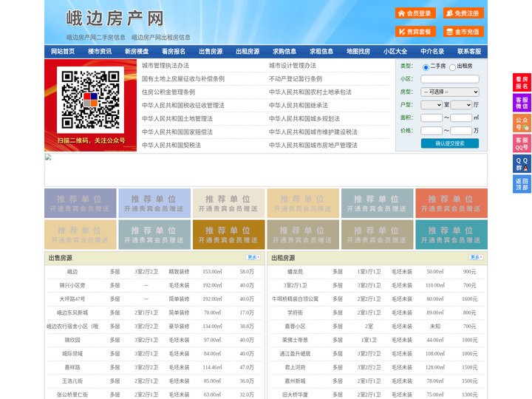Click the 会员登录 login button

(x=415, y=13)
